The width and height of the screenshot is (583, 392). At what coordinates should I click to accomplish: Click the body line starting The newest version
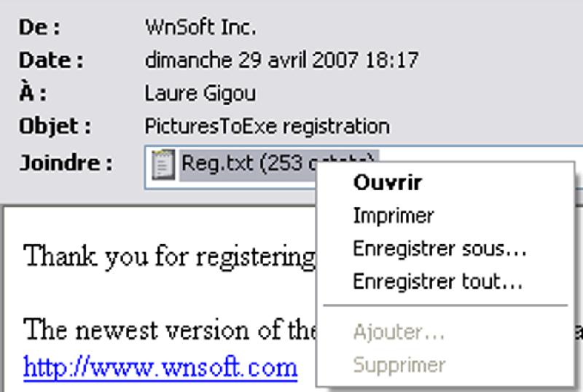pos(169,329)
